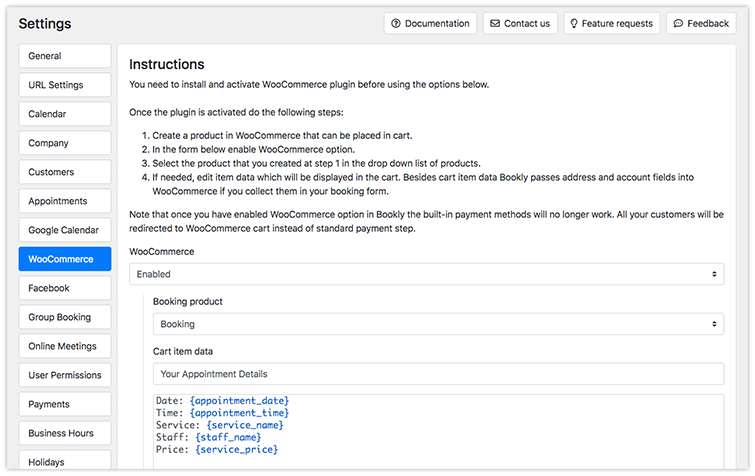Image resolution: width=755 pixels, height=476 pixels.
Task: Click the {service_price} placeholder text
Action: coord(236,450)
